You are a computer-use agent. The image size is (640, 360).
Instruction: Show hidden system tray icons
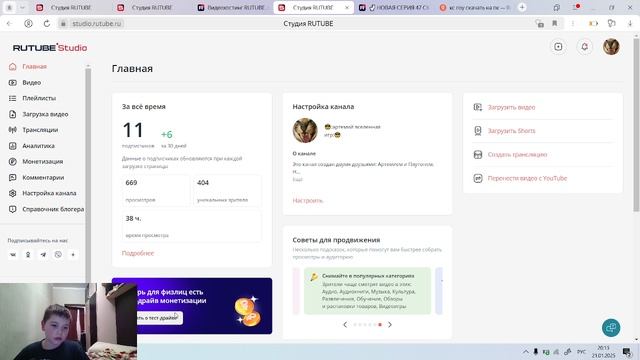point(526,351)
